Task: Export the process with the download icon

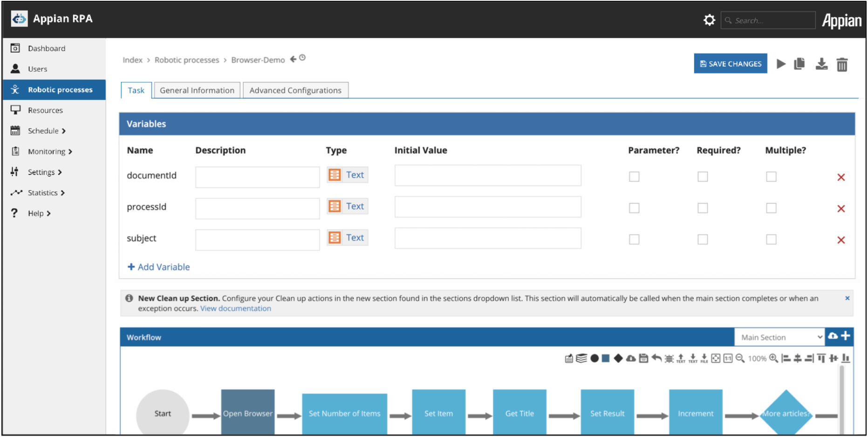Action: tap(821, 64)
